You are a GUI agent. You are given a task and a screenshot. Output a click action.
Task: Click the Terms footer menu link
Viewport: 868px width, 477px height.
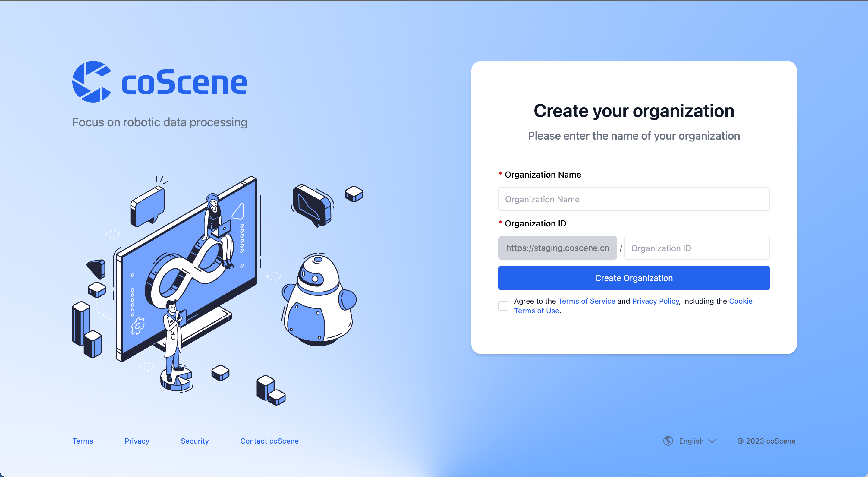(82, 441)
